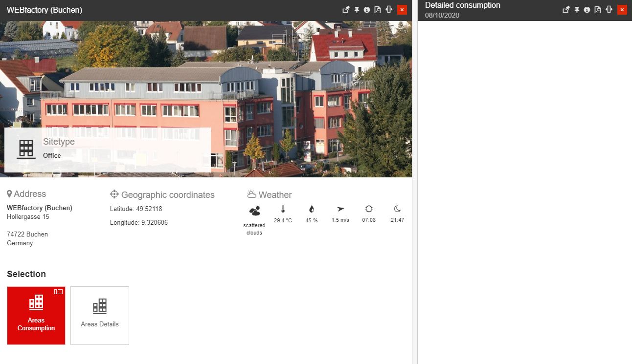This screenshot has width=632, height=364.
Task: Click the scattered clouds weather icon
Action: tap(254, 211)
